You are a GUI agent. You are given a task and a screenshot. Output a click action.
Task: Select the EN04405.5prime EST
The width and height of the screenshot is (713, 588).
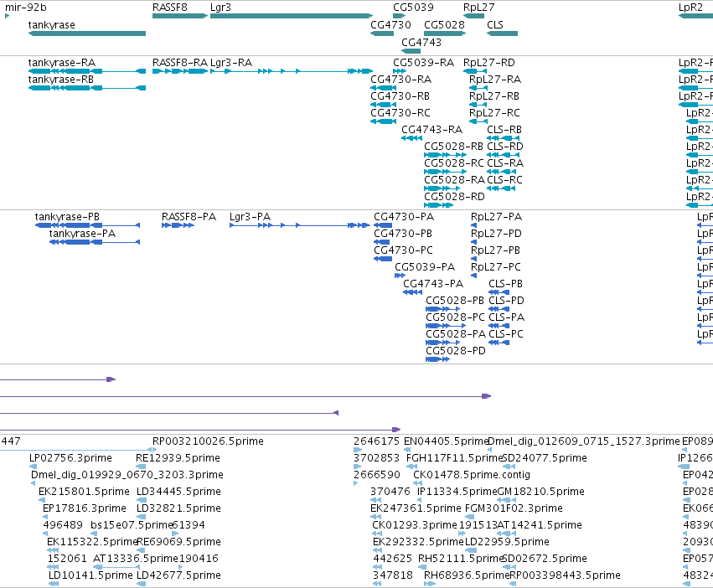407,450
